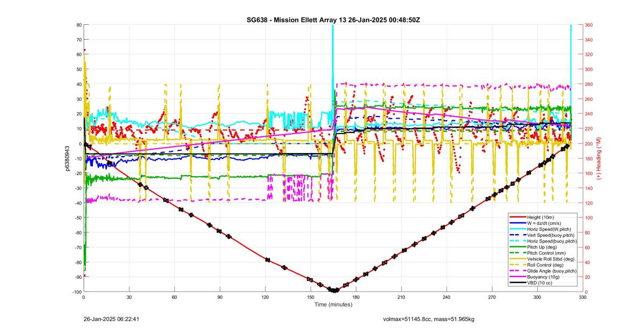
Task: Click the '90' tick on the time axis
Action: (219, 296)
